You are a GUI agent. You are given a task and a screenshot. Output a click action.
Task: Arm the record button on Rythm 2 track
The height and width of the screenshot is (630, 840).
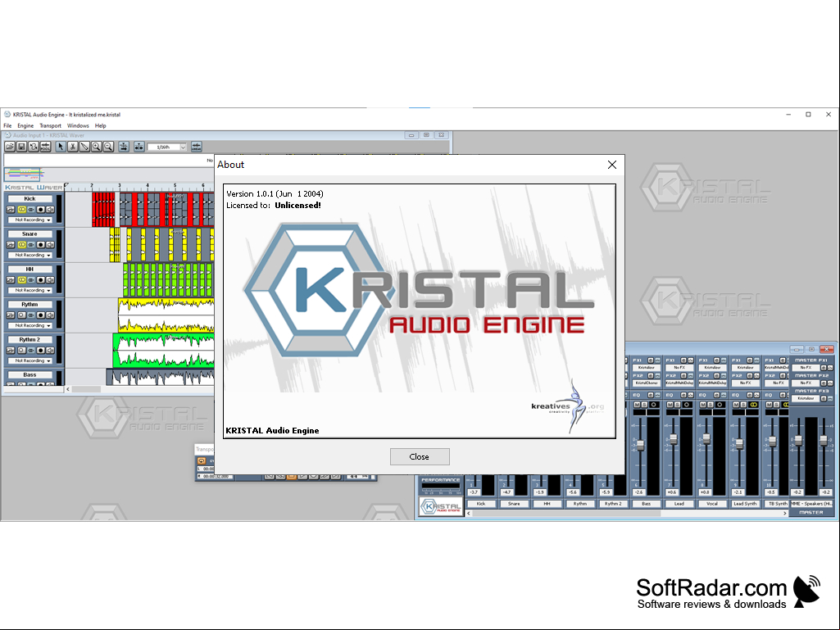[41, 351]
